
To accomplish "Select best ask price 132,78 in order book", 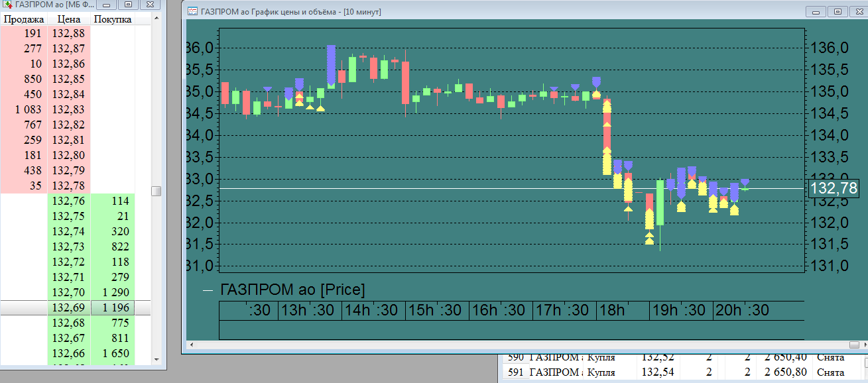I will coord(68,186).
